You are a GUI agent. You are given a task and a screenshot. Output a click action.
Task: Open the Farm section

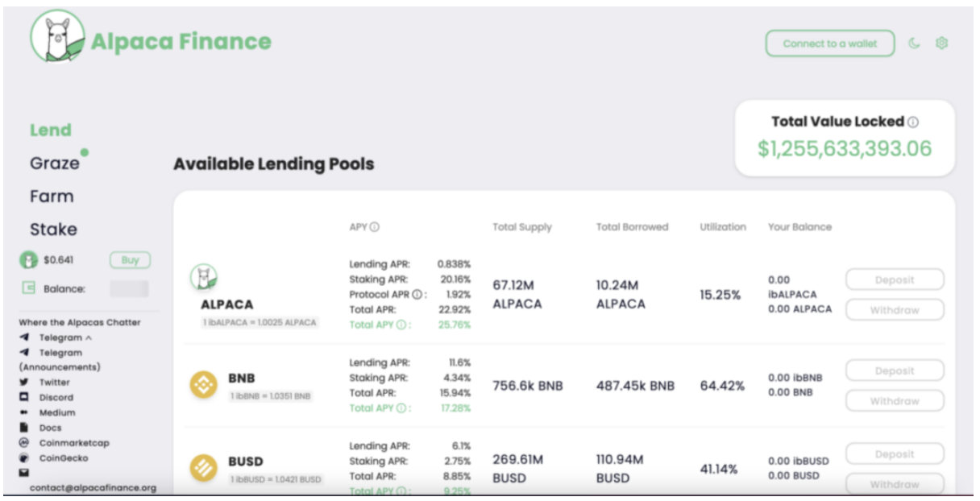[x=52, y=196]
